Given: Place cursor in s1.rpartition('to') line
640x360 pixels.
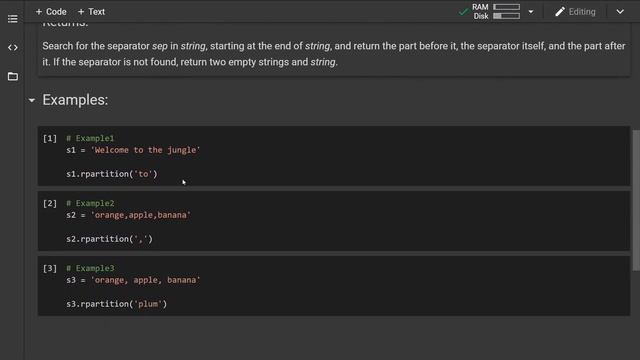Looking at the screenshot, I should 112,174.
